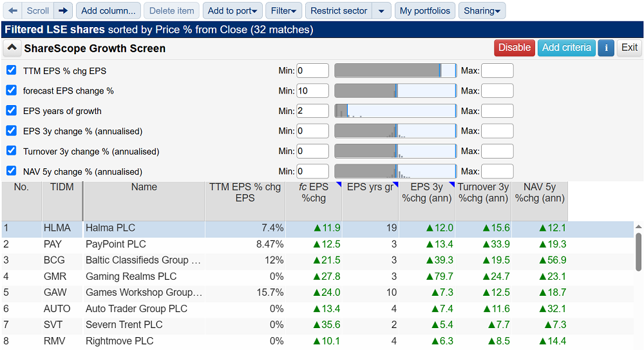Click Min field for Turnover 3y change
Screen dimensions: 644x350
(x=312, y=151)
